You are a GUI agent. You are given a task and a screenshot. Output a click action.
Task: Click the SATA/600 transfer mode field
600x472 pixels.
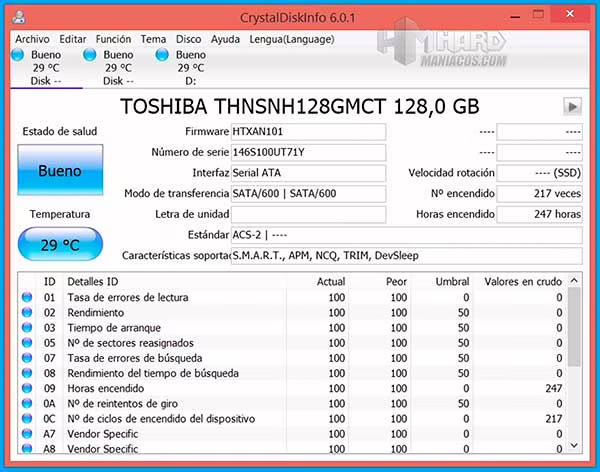click(x=308, y=194)
